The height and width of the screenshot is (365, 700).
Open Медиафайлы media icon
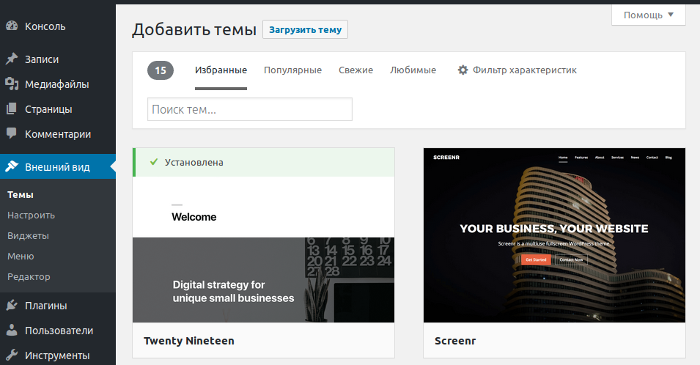pos(12,84)
